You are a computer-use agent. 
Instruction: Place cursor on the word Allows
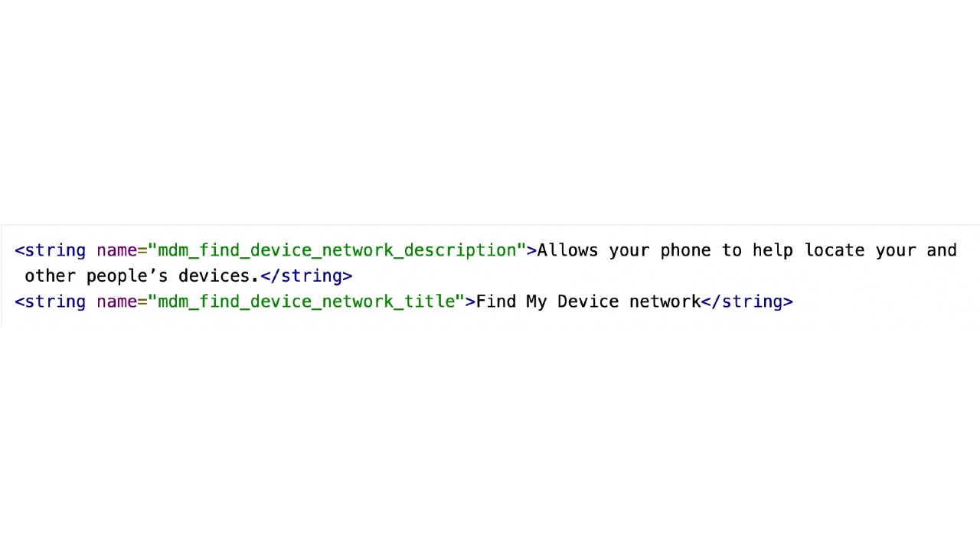pyautogui.click(x=567, y=250)
